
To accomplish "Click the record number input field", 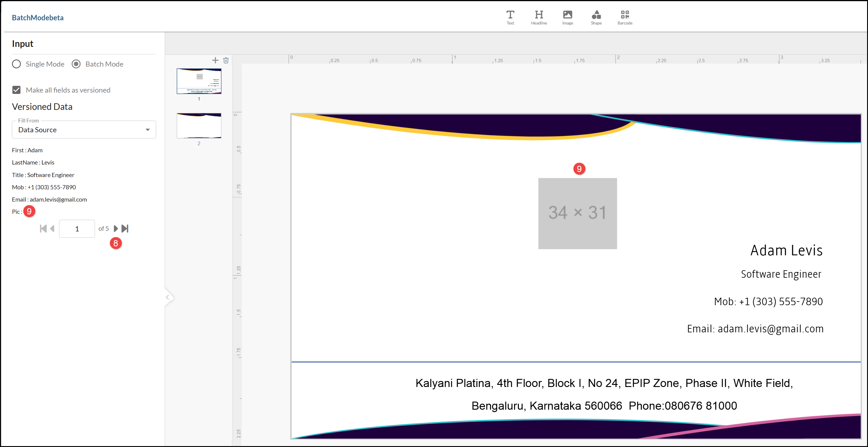I will coord(77,229).
